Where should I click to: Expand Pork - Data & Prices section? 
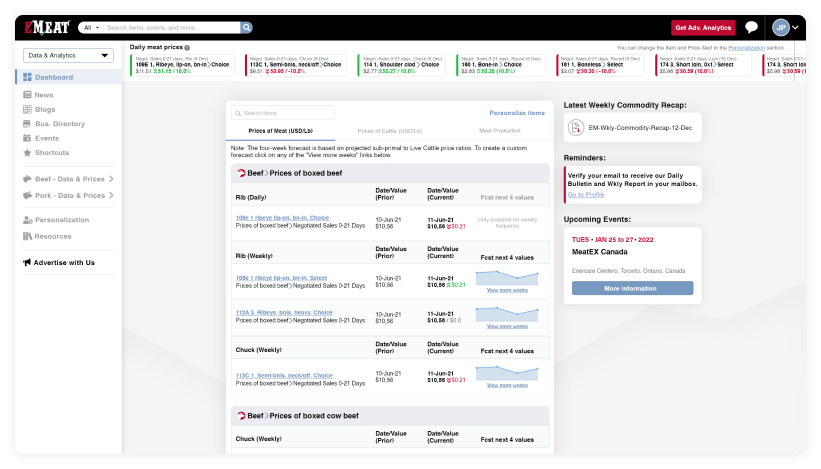(x=69, y=195)
